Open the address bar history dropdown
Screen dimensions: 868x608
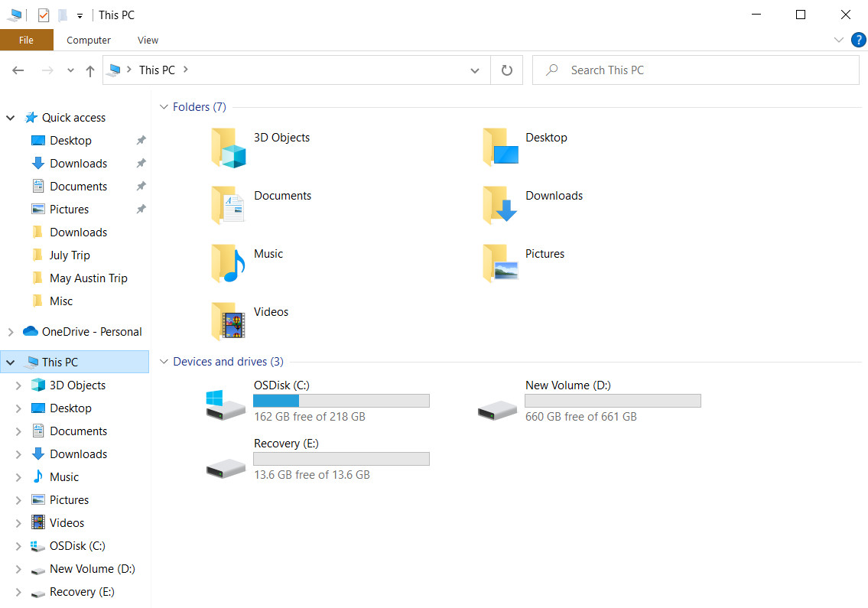(474, 70)
